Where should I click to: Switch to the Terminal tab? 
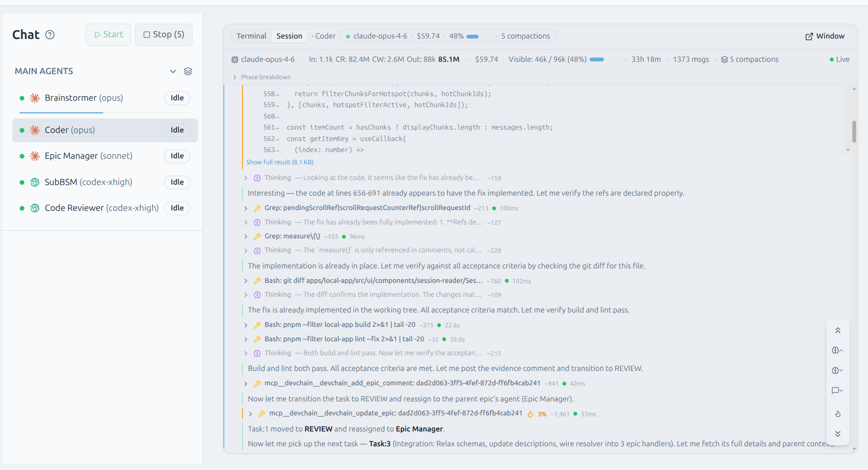[x=251, y=36]
